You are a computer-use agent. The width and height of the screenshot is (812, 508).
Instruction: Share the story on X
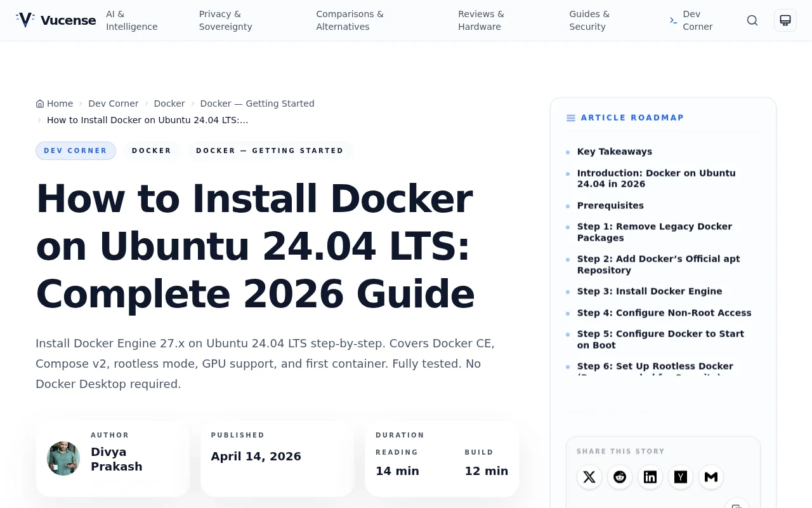[589, 477]
